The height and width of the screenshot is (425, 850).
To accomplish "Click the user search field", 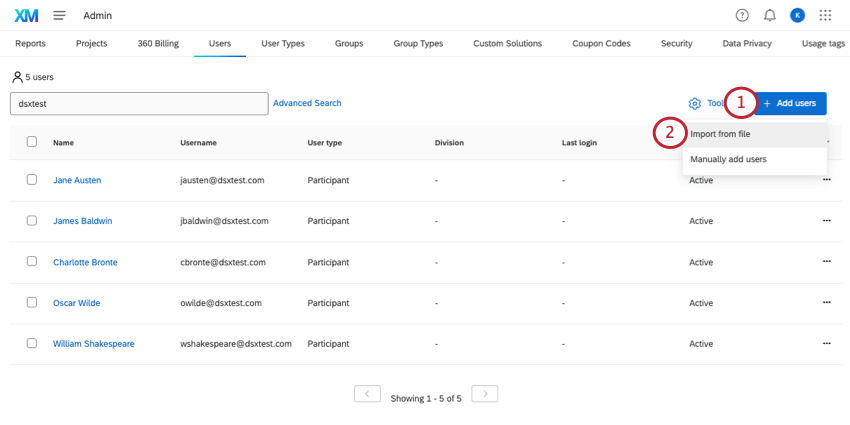I will (x=138, y=104).
